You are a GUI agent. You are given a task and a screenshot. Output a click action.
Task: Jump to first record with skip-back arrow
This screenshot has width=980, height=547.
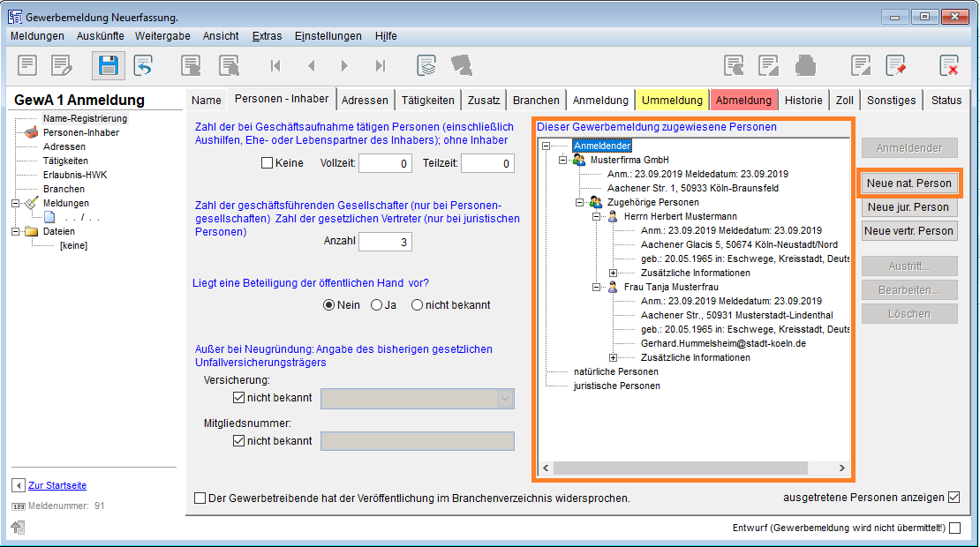tap(275, 65)
